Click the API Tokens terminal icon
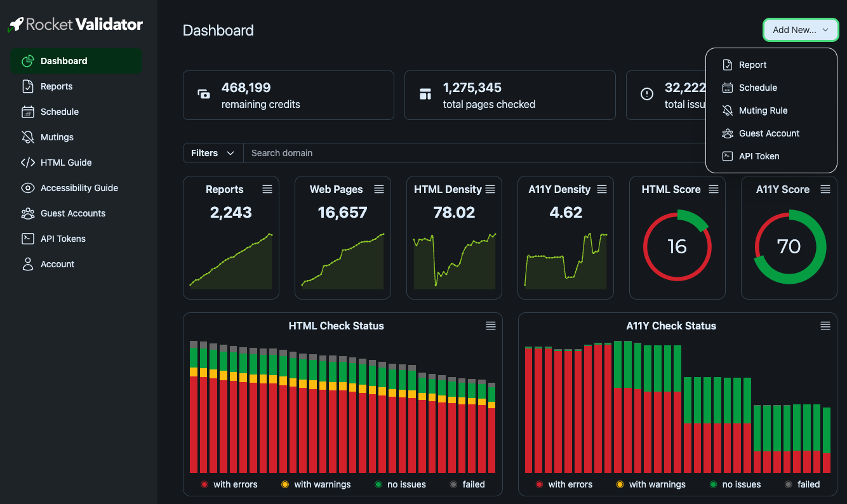Screen dimensions: 847x504 coord(28,239)
